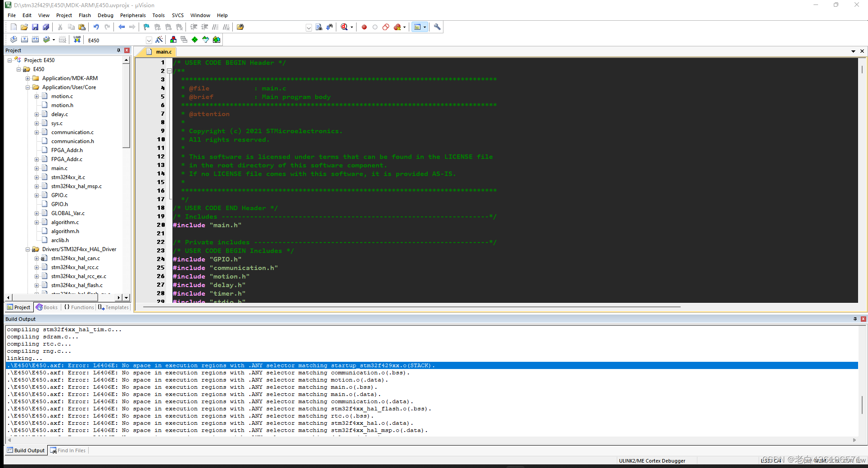868x468 pixels.
Task: Open the SVCS menu
Action: (x=178, y=15)
